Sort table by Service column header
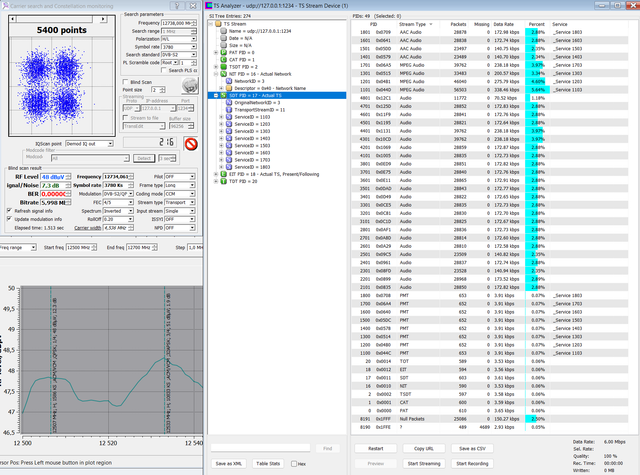This screenshot has width=640, height=475. point(560,24)
